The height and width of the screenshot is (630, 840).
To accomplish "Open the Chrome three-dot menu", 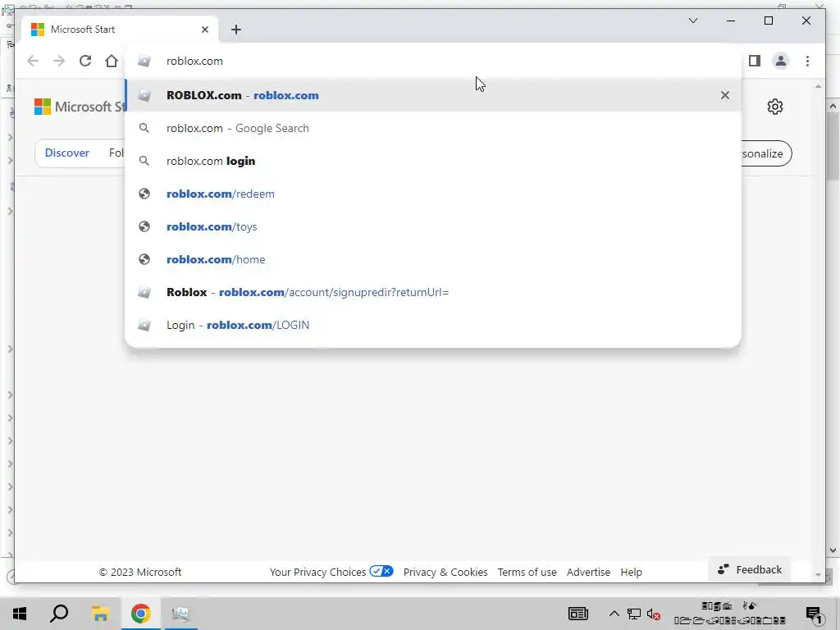I will click(x=807, y=61).
